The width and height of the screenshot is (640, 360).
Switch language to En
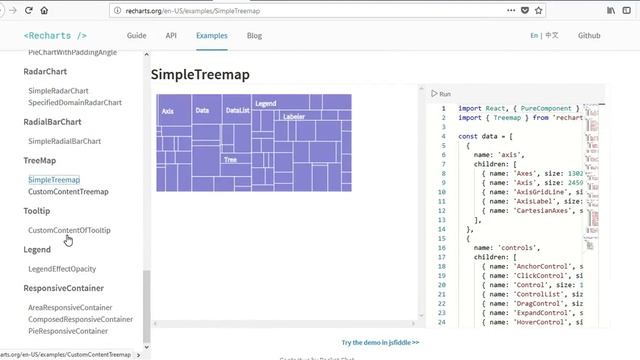(x=534, y=36)
